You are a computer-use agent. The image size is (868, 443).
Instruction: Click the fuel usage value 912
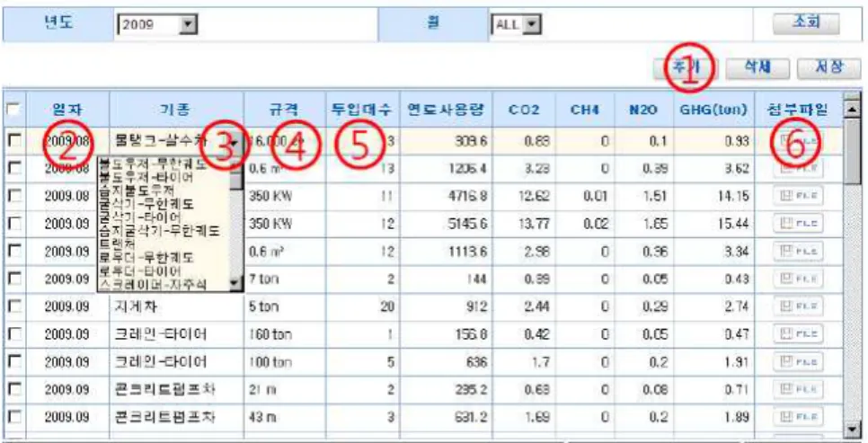(476, 306)
